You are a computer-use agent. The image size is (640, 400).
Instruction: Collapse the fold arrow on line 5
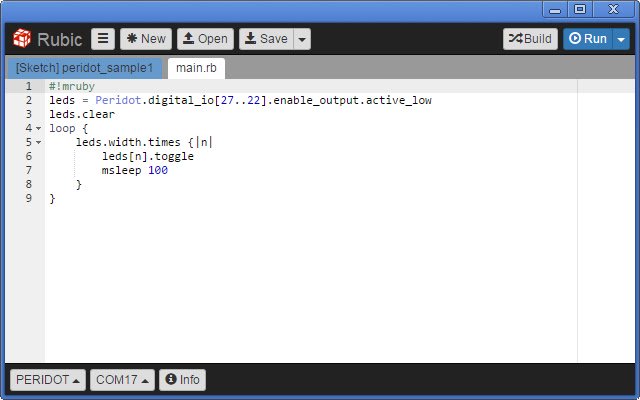pyautogui.click(x=38, y=142)
